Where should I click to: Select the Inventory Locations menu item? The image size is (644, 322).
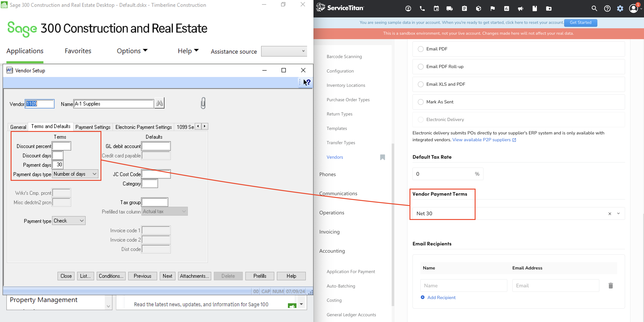coord(345,85)
